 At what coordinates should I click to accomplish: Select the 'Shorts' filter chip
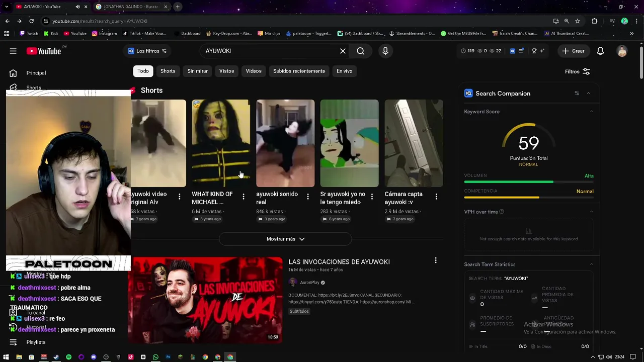[168, 71]
